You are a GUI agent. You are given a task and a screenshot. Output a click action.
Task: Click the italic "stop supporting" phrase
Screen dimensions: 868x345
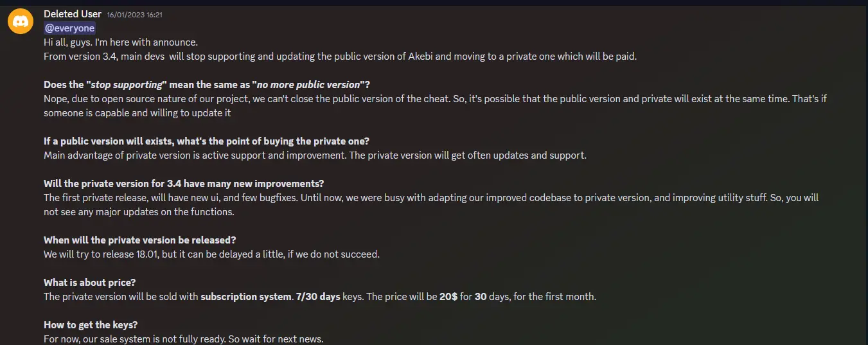coord(127,85)
